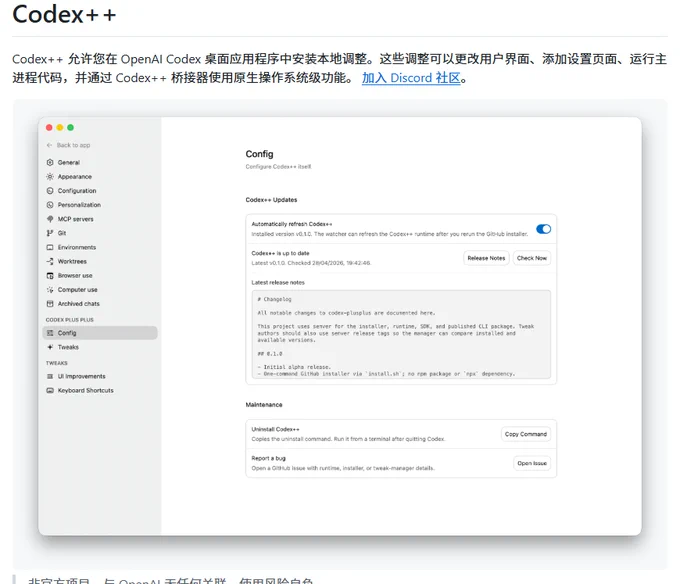680x584 pixels.
Task: Click the Appearance sun icon
Action: tap(50, 176)
